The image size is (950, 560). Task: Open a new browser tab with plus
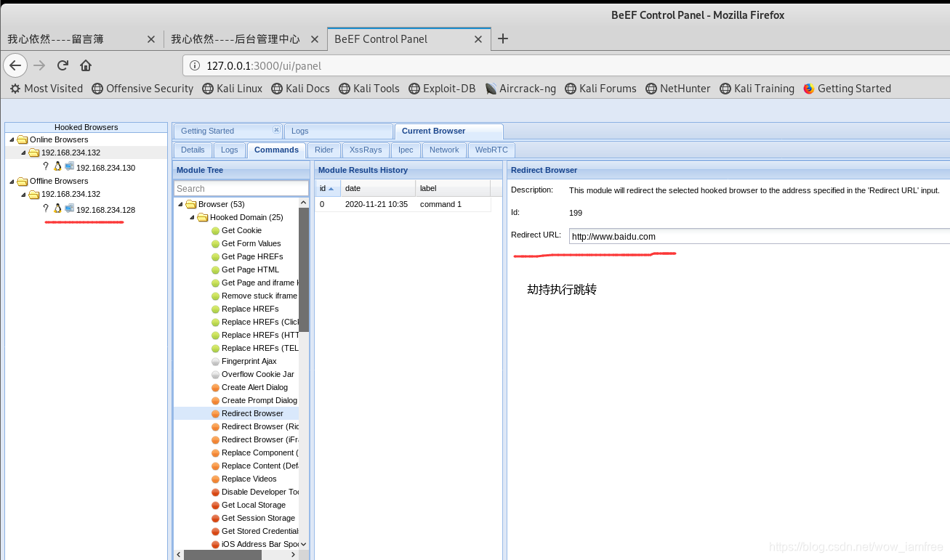(502, 38)
